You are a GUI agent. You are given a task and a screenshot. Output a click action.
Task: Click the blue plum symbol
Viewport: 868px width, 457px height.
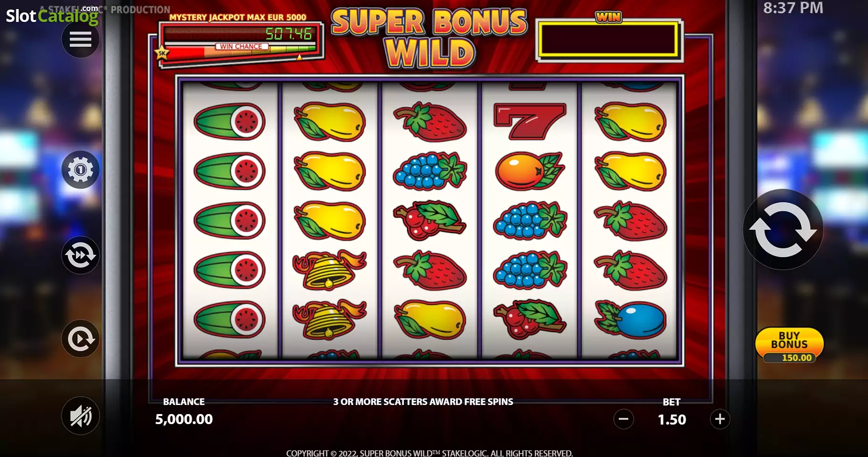[x=630, y=319]
